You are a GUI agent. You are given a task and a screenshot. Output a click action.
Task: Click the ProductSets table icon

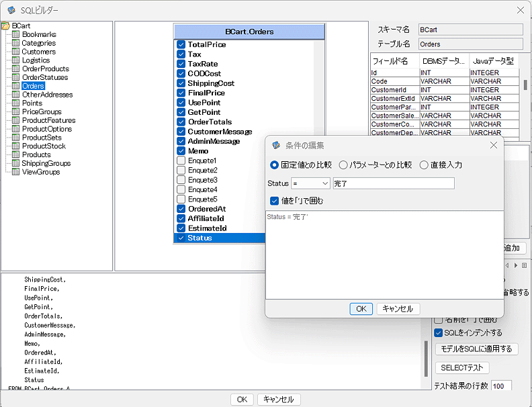point(15,138)
